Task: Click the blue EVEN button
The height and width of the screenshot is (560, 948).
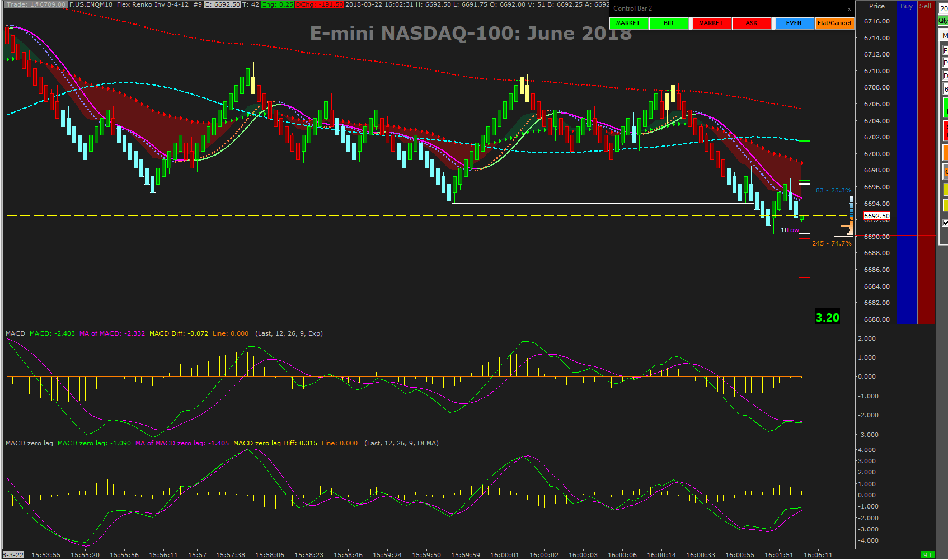Action: coord(794,23)
